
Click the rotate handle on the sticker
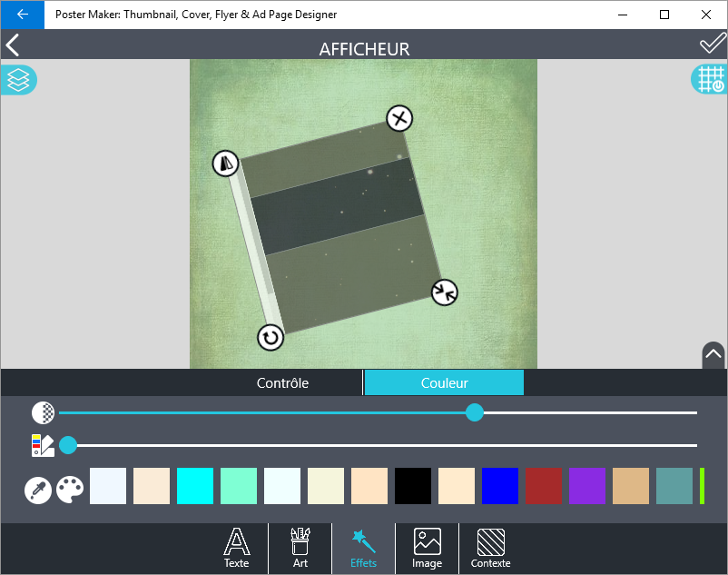pyautogui.click(x=271, y=338)
